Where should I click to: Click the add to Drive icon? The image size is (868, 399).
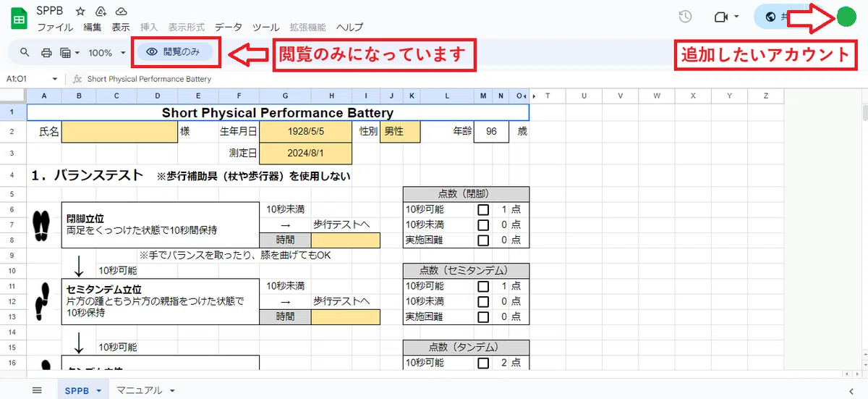[x=101, y=12]
